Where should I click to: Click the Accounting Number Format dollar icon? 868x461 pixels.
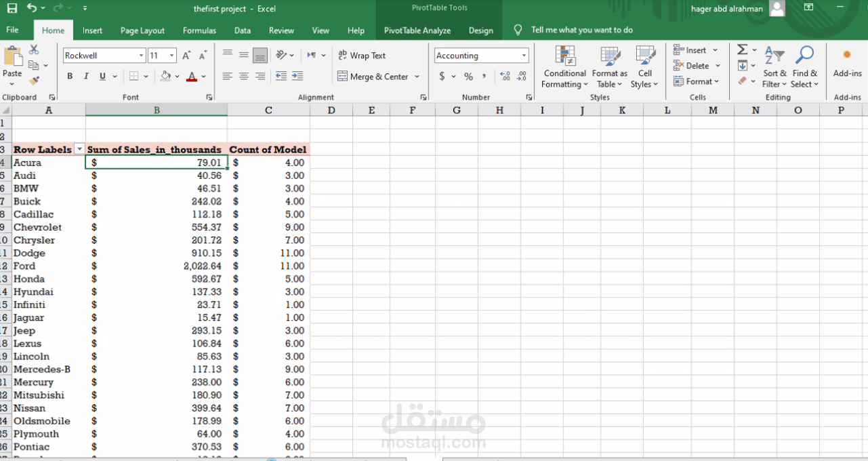coord(442,77)
